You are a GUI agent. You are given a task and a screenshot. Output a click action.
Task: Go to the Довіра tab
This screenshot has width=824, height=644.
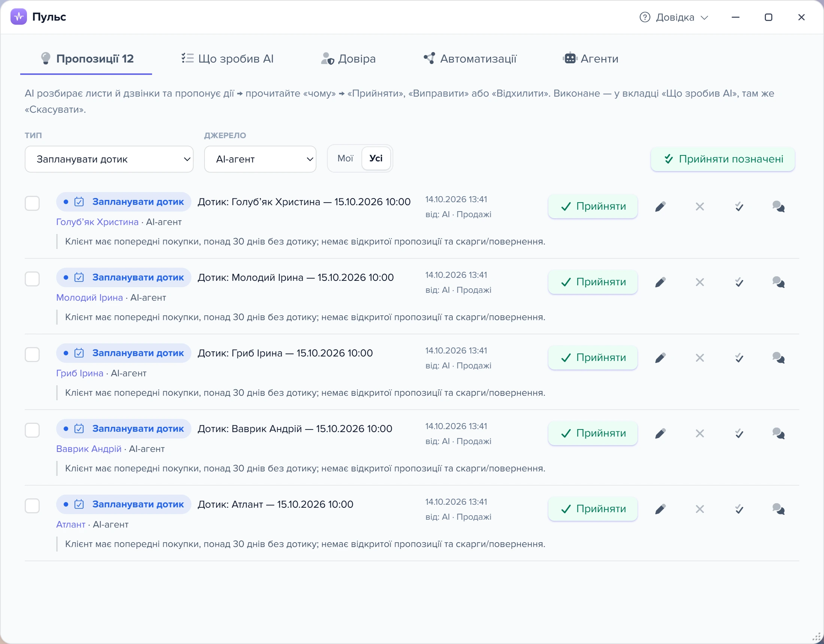pyautogui.click(x=348, y=58)
